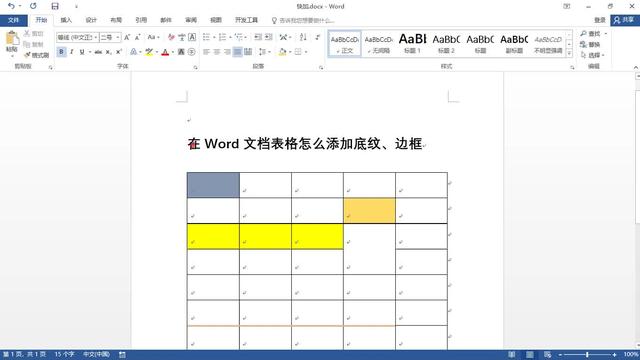Increase font size with the grow font icon
Screen dimensions: 640x360
127,37
